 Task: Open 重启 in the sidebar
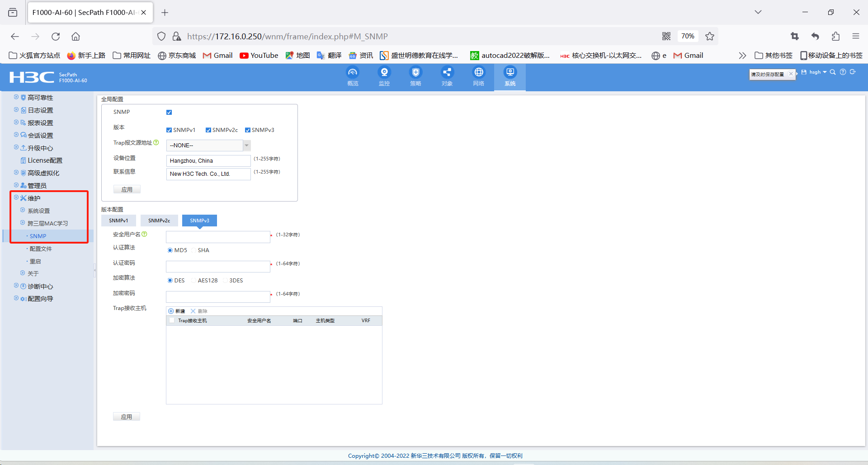coord(35,262)
